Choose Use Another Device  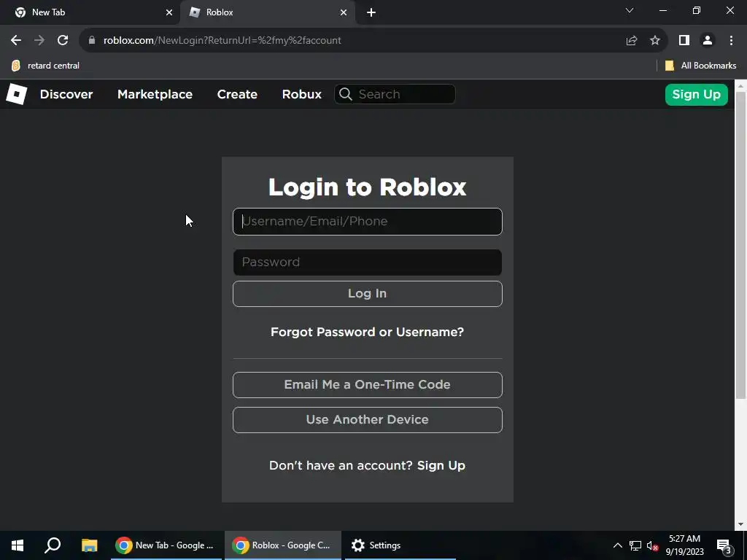tap(368, 419)
